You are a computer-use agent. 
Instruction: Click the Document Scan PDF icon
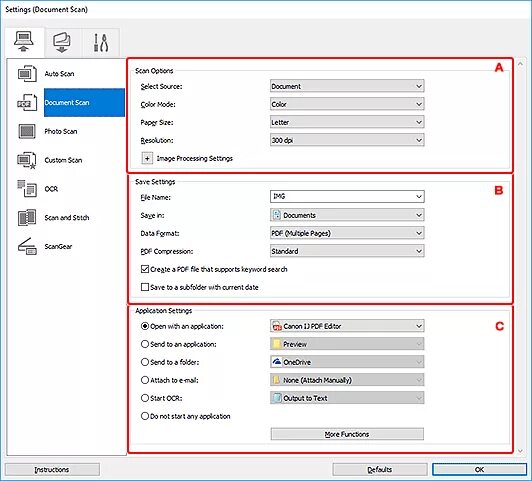click(x=27, y=102)
